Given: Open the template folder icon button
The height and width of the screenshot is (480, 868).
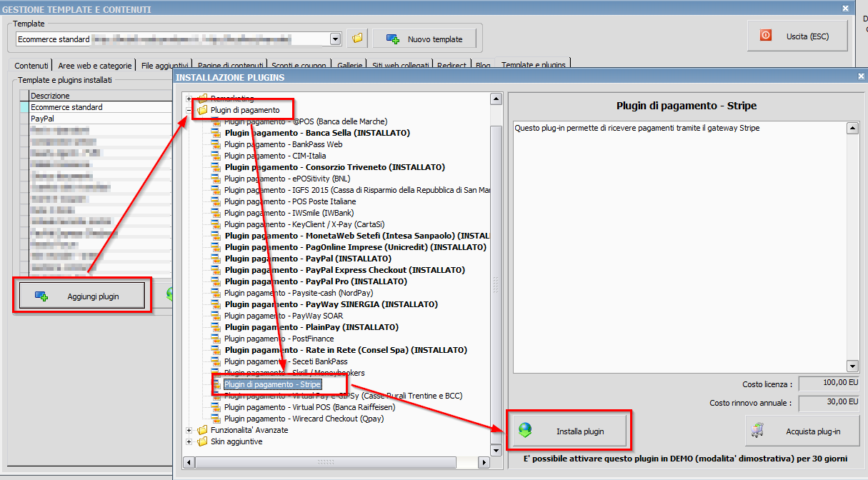Looking at the screenshot, I should (x=357, y=39).
